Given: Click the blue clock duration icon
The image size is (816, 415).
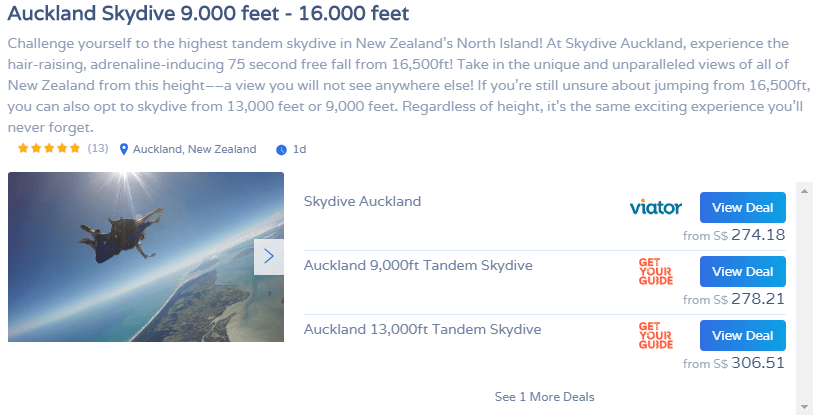Looking at the screenshot, I should pyautogui.click(x=281, y=150).
